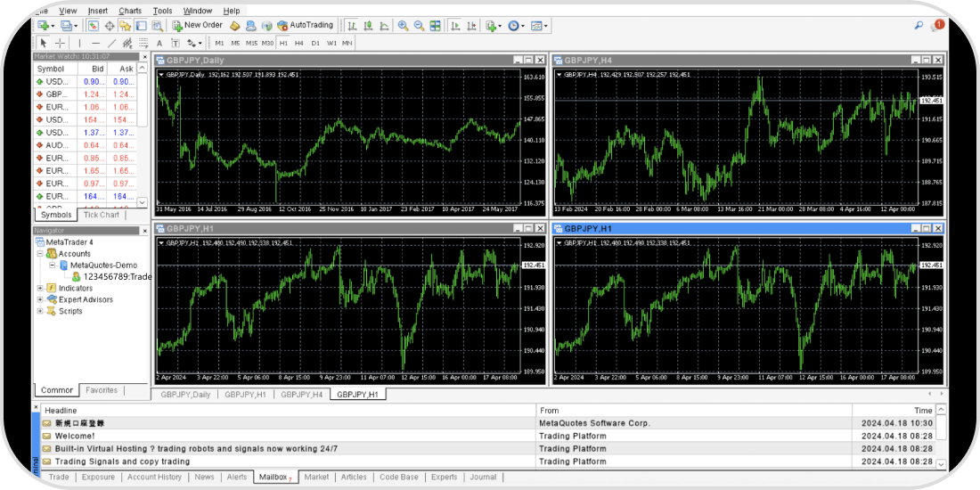Click the New Order button
Screen dimensions: 980x490
tap(198, 26)
